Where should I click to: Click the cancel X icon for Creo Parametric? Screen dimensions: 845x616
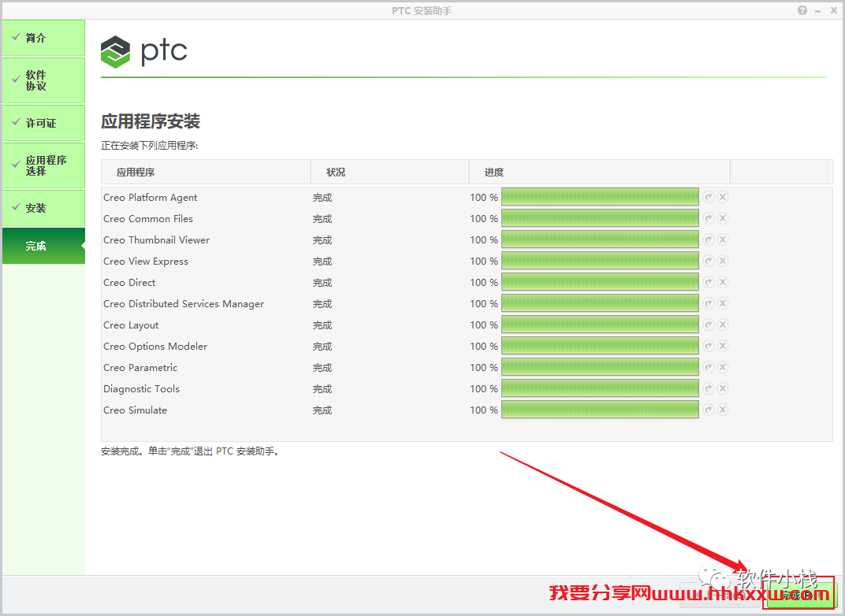point(723,367)
